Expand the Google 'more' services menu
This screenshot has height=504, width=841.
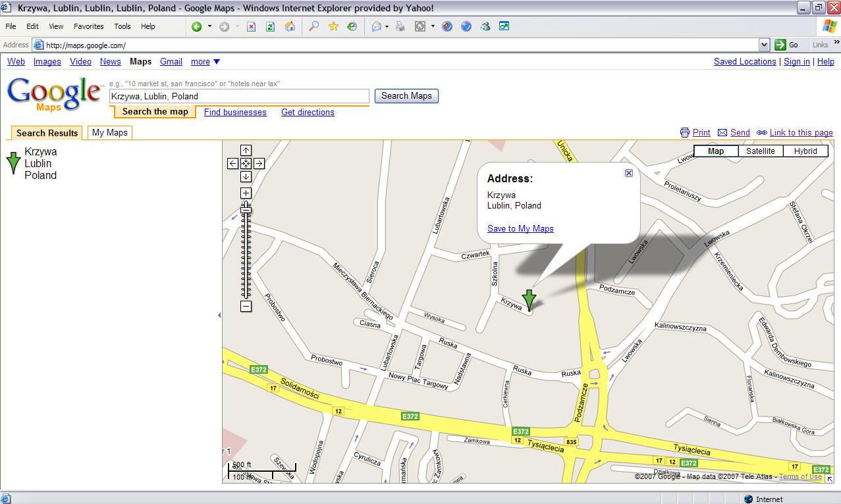[x=205, y=62]
